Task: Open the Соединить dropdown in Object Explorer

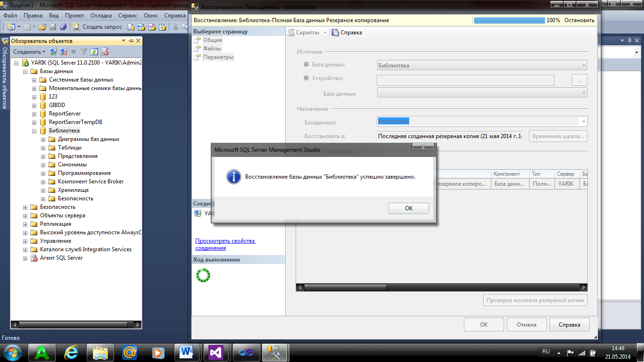Action: (x=29, y=51)
